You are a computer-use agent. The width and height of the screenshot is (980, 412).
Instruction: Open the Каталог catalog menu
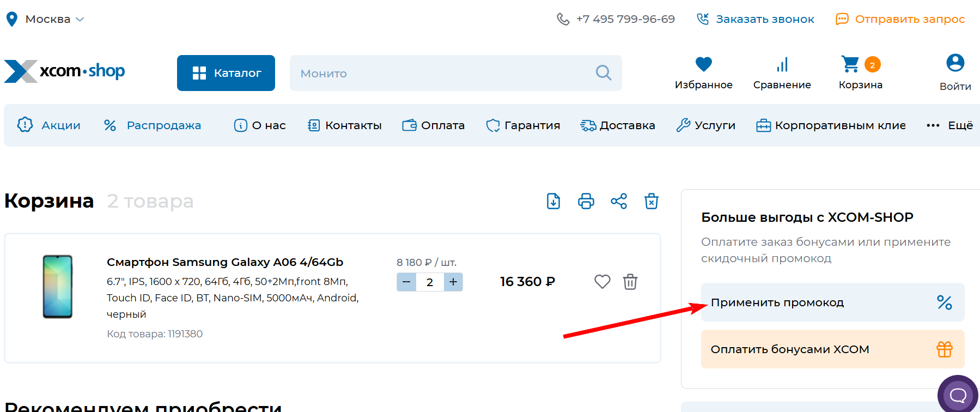point(226,73)
